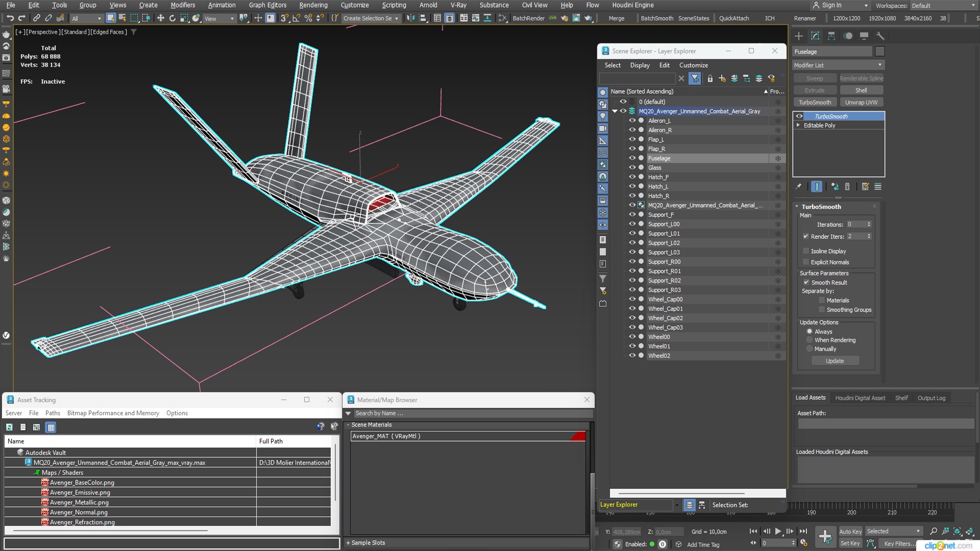The height and width of the screenshot is (551, 980).
Task: Open the Modifier List dropdown
Action: click(x=839, y=65)
